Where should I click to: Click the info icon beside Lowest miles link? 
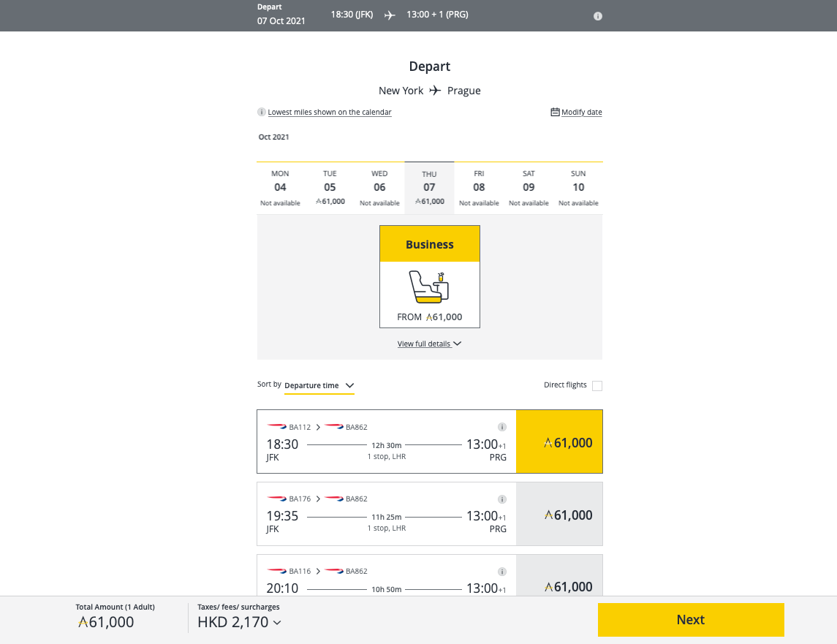click(262, 112)
